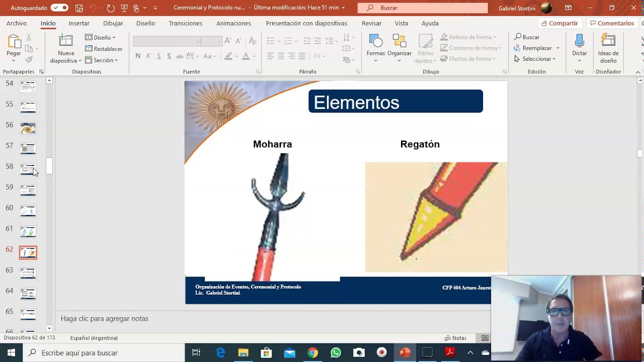Image resolution: width=644 pixels, height=362 pixels.
Task: Toggle italic K formatting
Action: [x=148, y=56]
